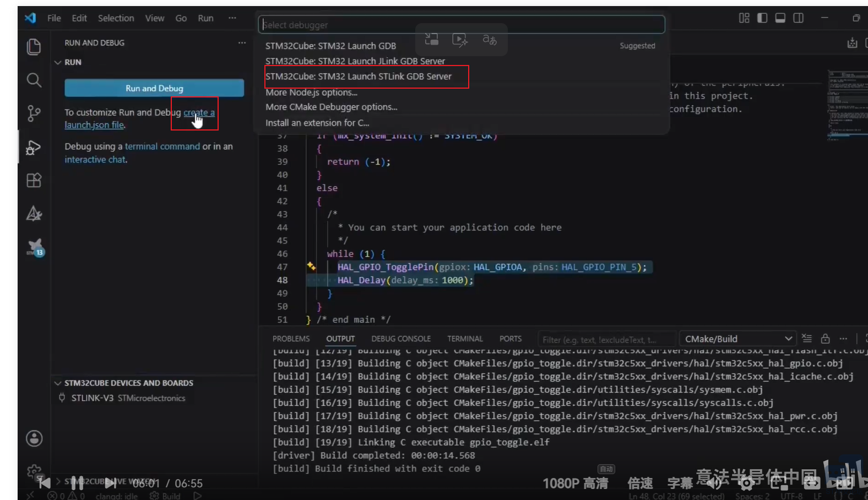Click the lightbulb code action on line 47
868x500 pixels.
pos(311,267)
